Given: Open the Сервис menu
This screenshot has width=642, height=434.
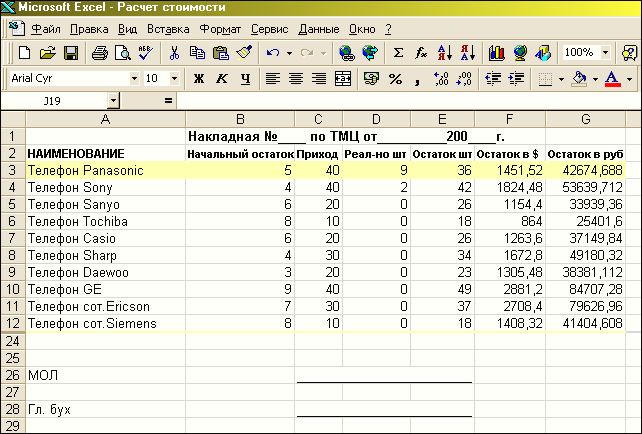Looking at the screenshot, I should (x=269, y=29).
